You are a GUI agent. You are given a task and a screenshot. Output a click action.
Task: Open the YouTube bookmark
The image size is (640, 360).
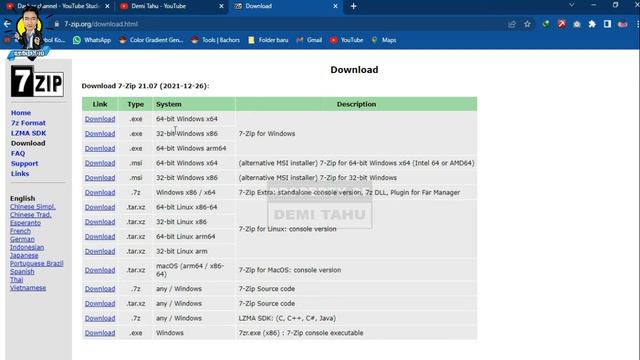[346, 40]
